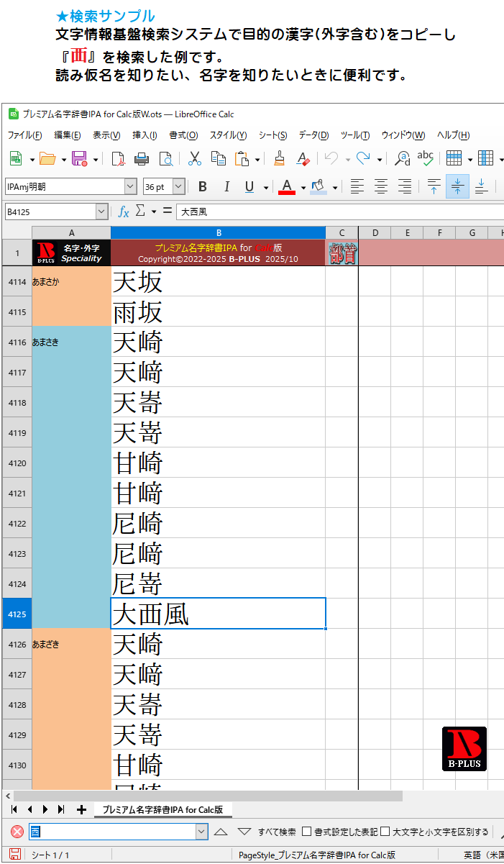Toggle Center Vertically alignment button
Viewport: 504px width, 864px height.
[457, 187]
